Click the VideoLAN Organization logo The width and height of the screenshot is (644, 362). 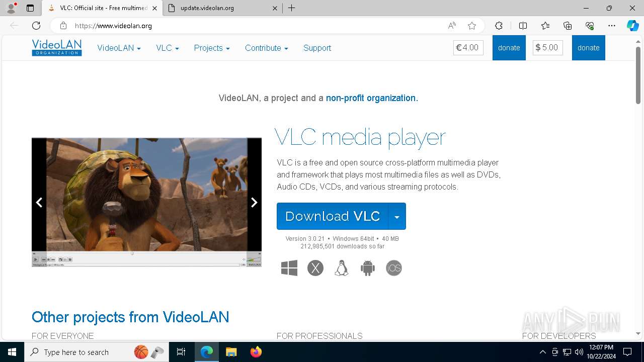(57, 48)
